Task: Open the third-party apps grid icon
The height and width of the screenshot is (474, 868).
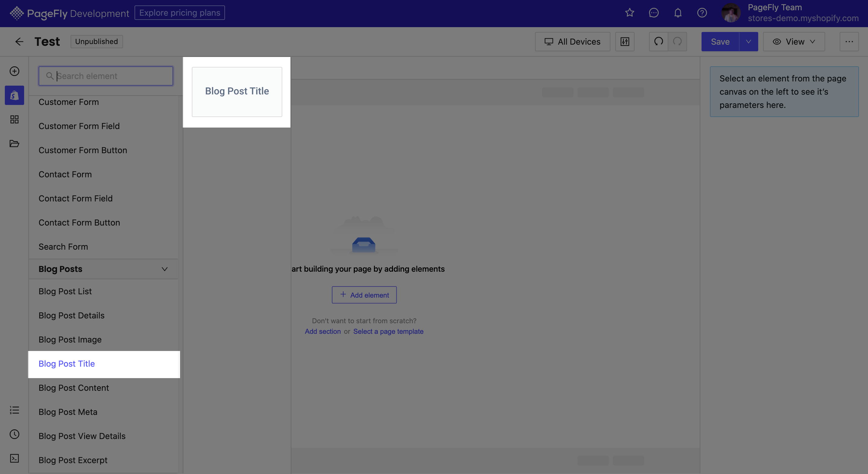Action: pyautogui.click(x=14, y=119)
